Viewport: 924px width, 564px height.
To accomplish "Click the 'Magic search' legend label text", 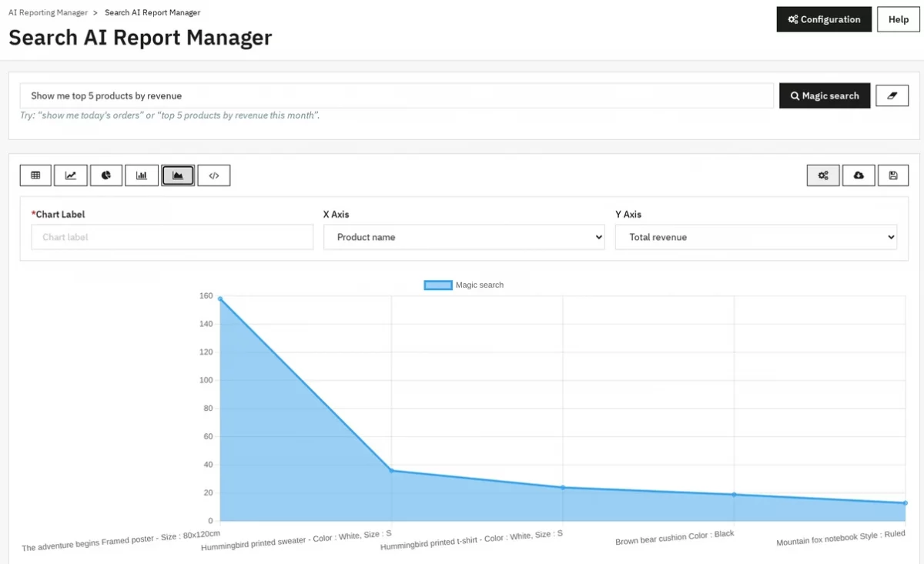I will [480, 285].
